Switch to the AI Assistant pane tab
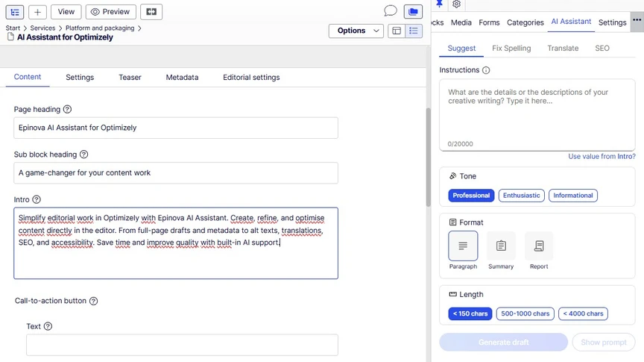This screenshot has height=362, width=644. coord(571,22)
